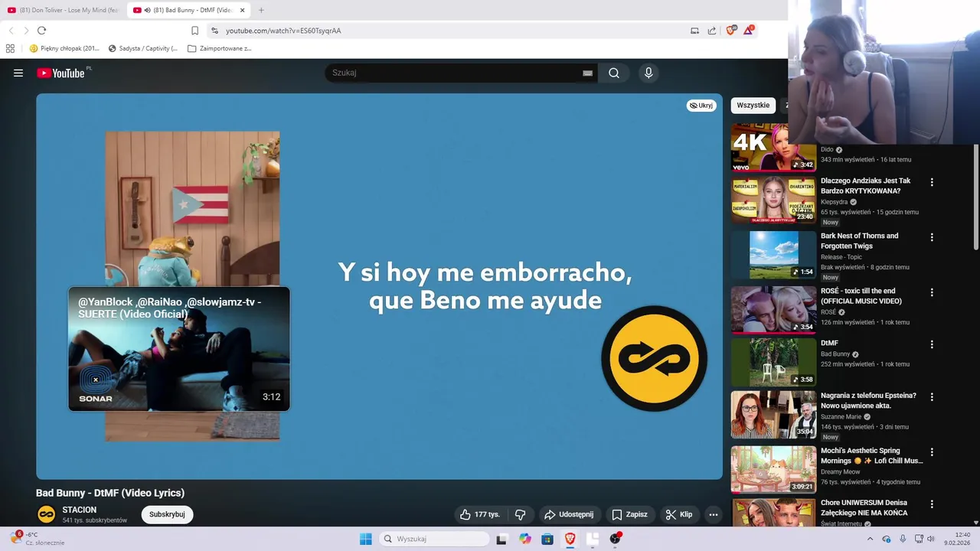View site information icon in address bar
The image size is (980, 551).
214,31
